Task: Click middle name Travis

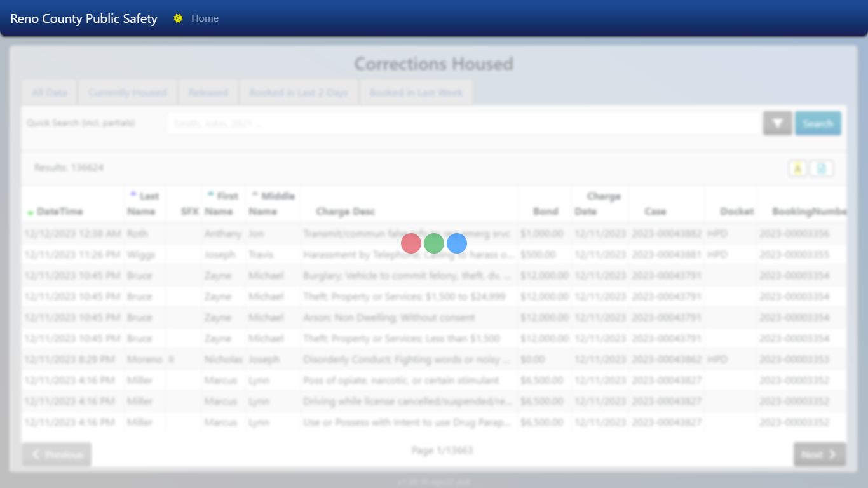Action: [x=261, y=255]
